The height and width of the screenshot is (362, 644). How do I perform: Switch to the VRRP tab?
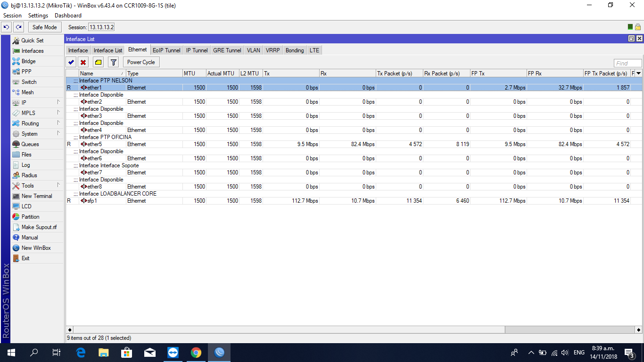[x=272, y=50]
